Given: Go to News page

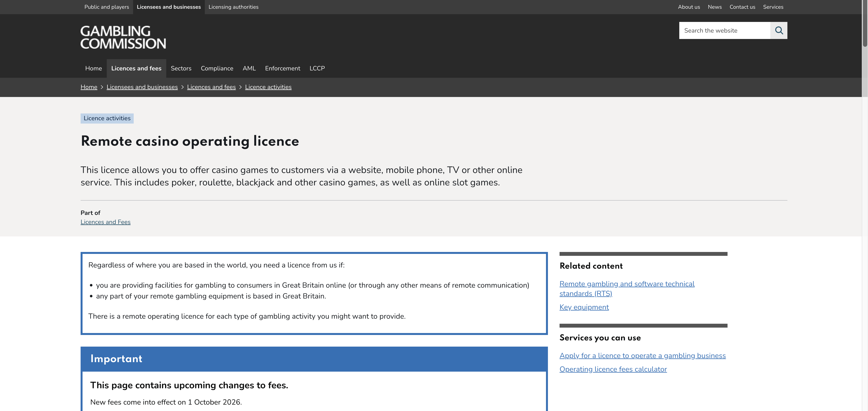Looking at the screenshot, I should [715, 7].
